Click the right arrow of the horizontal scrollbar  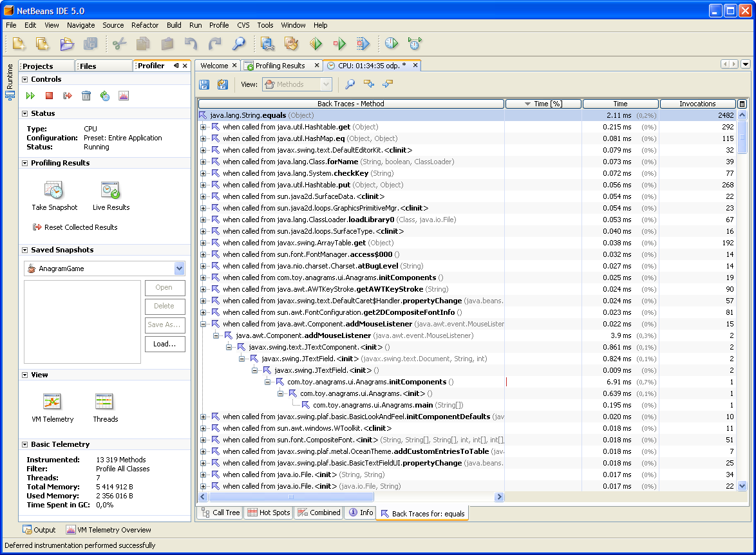500,496
